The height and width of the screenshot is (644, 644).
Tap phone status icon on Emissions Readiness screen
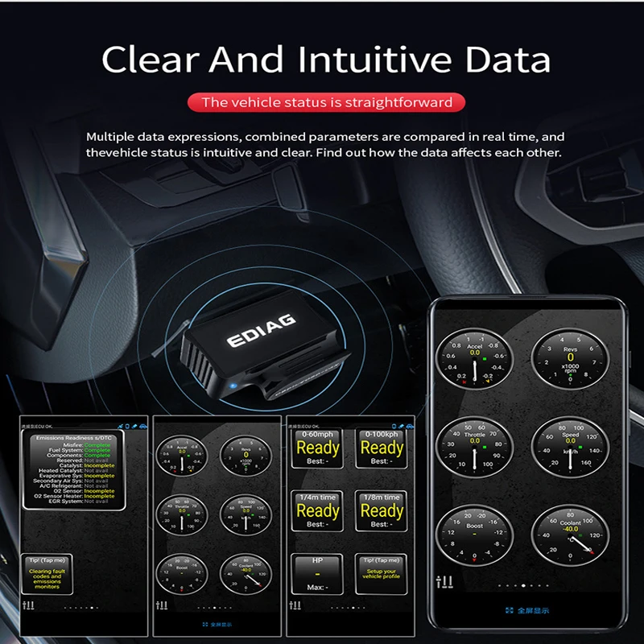127,427
